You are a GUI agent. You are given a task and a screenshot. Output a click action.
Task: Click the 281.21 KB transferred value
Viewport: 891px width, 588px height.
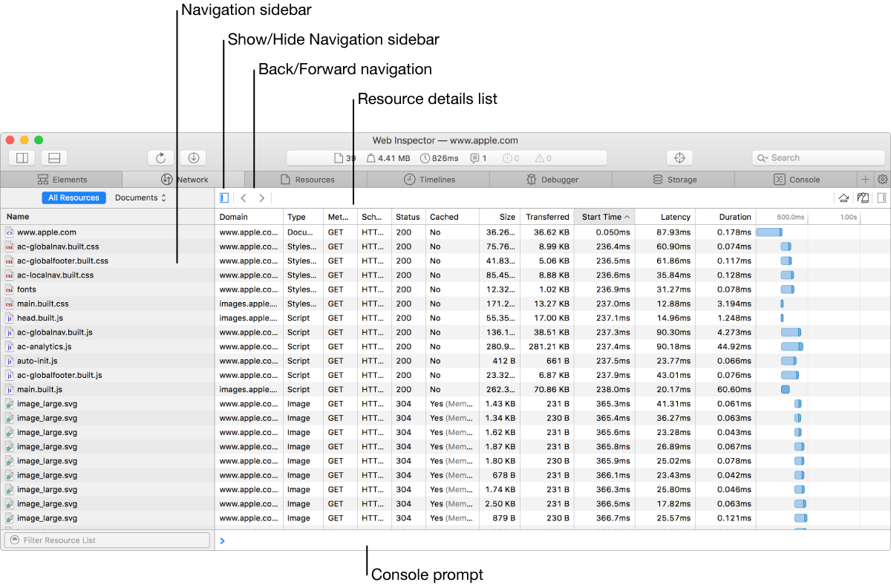click(x=548, y=347)
